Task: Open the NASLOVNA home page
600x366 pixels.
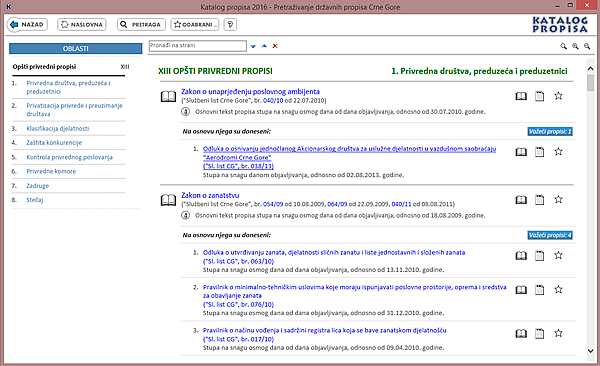Action: pyautogui.click(x=82, y=25)
